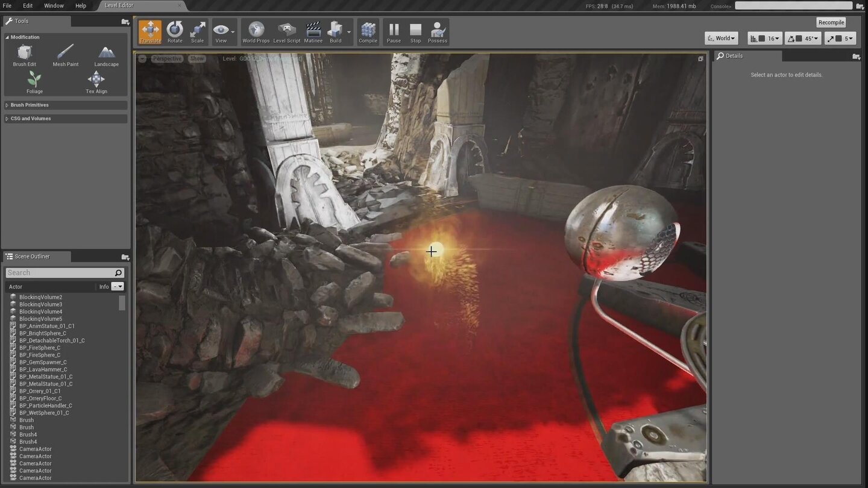Open the Matinee editor
The width and height of the screenshot is (868, 488).
tap(313, 31)
